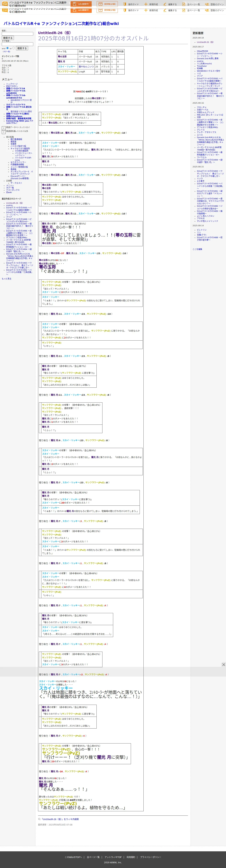Select the "and" radio button for tag search
This screenshot has height=868, width=226.
[x=7, y=48]
